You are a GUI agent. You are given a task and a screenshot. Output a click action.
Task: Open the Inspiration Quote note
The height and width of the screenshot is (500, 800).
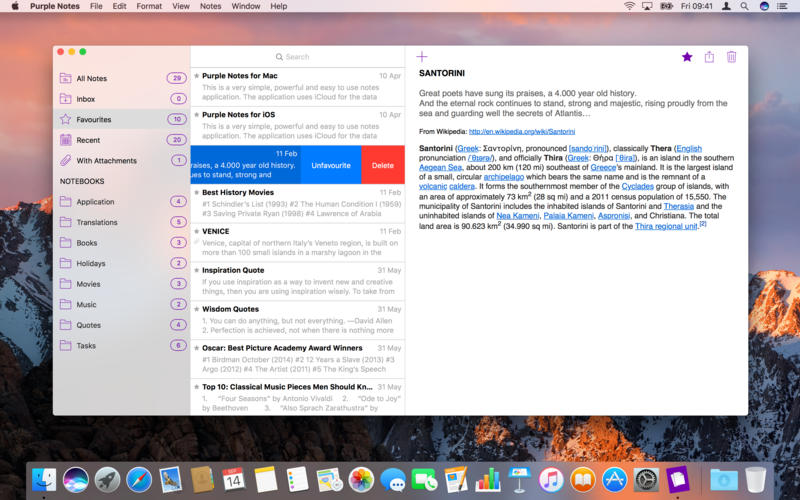[297, 281]
